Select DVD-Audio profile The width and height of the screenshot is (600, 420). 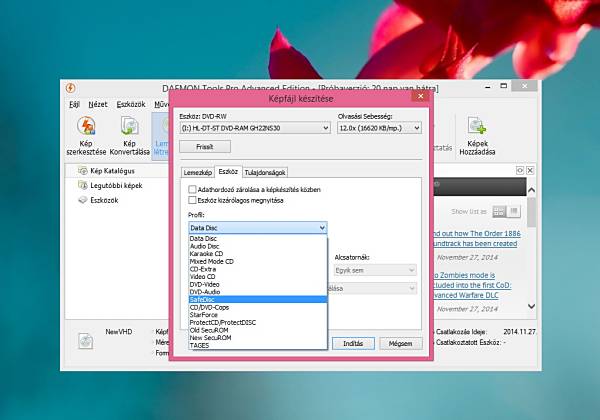pyautogui.click(x=258, y=292)
